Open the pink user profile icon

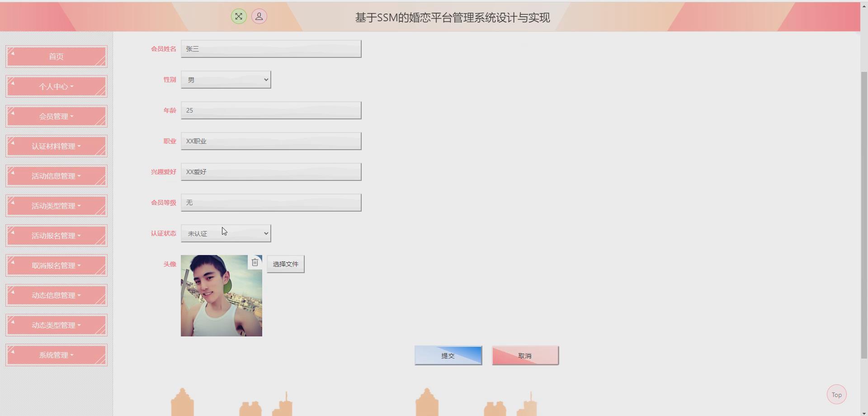pyautogui.click(x=259, y=17)
